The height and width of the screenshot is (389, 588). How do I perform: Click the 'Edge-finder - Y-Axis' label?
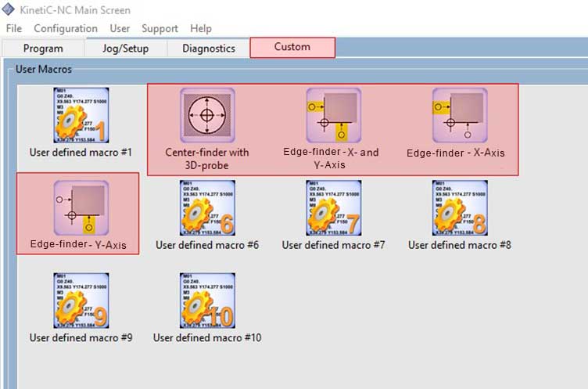78,244
